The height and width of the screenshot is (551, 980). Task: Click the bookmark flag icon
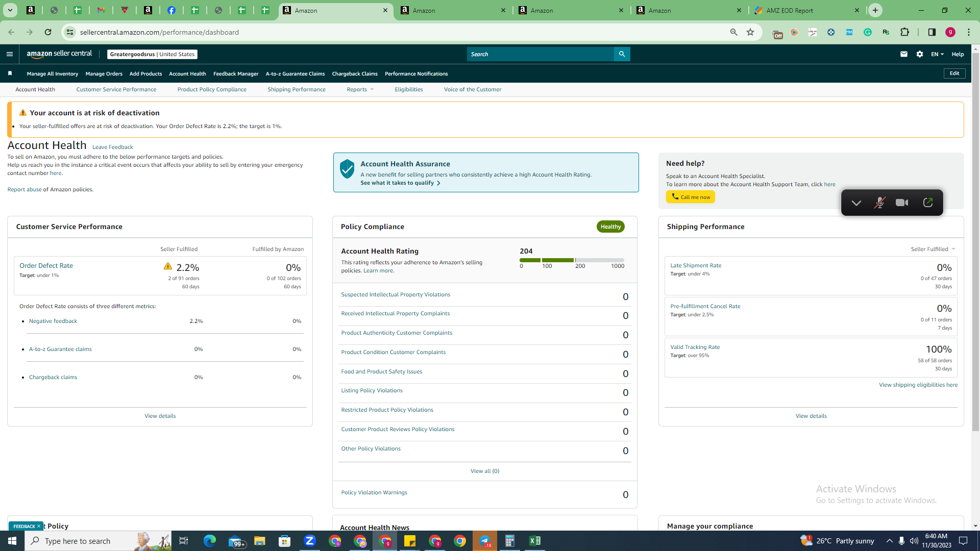tap(10, 73)
